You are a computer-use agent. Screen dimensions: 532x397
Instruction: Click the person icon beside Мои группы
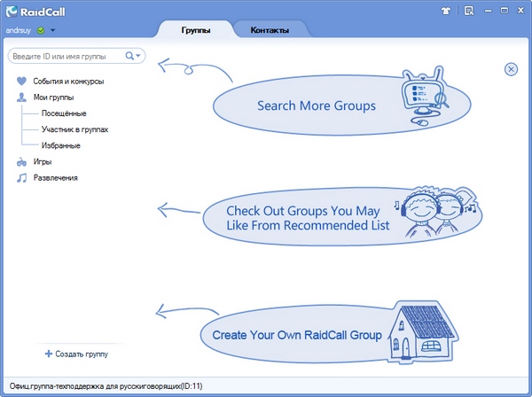(x=21, y=97)
